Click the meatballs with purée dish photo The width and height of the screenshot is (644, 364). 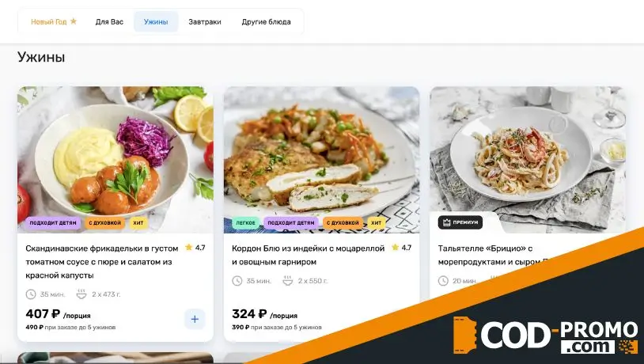coord(116,160)
